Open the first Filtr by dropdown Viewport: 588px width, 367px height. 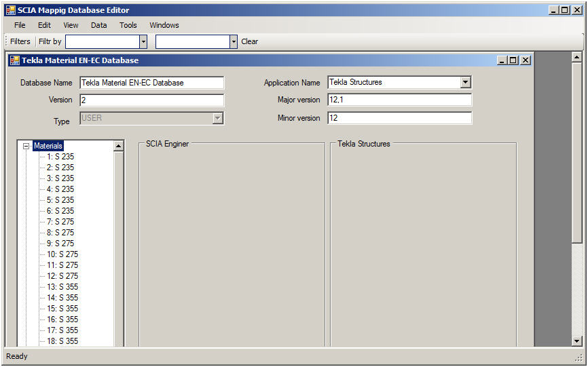[x=143, y=41]
